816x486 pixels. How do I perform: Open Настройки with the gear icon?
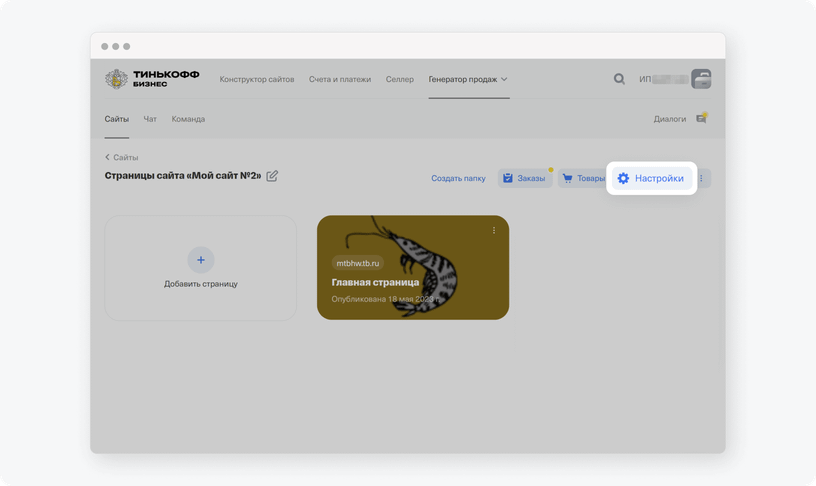click(652, 178)
